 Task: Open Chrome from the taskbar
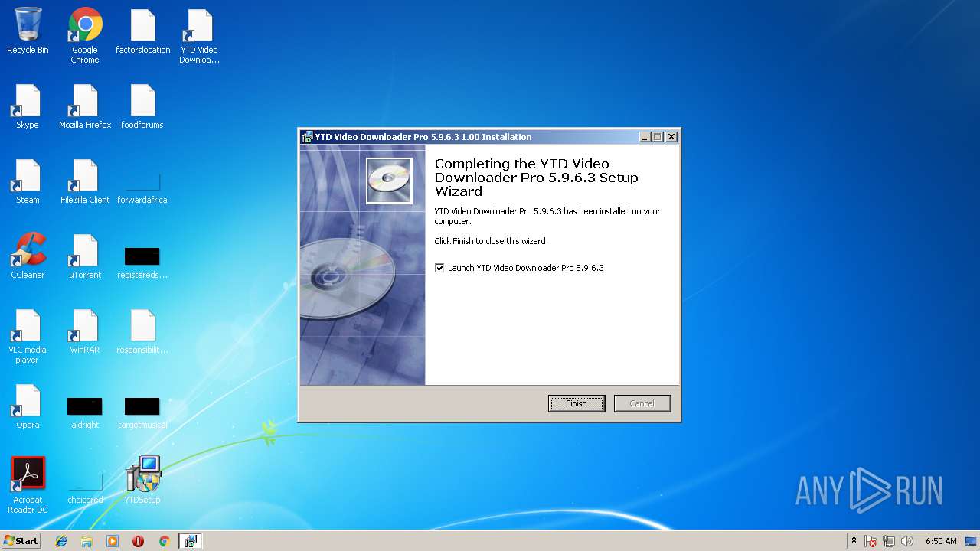(x=164, y=541)
